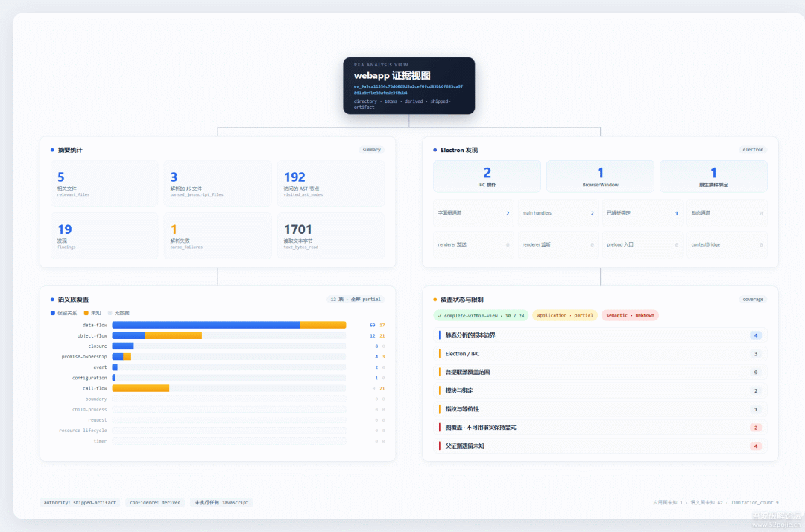Viewport: 805px width, 532px height.
Task: Expand the 指纹与等价性 limitation row
Action: (x=600, y=409)
